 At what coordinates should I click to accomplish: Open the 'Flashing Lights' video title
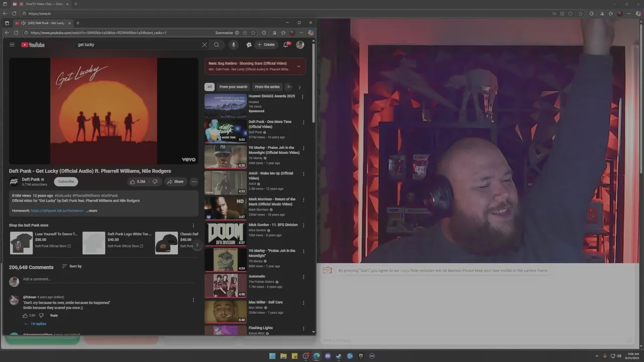pyautogui.click(x=261, y=328)
